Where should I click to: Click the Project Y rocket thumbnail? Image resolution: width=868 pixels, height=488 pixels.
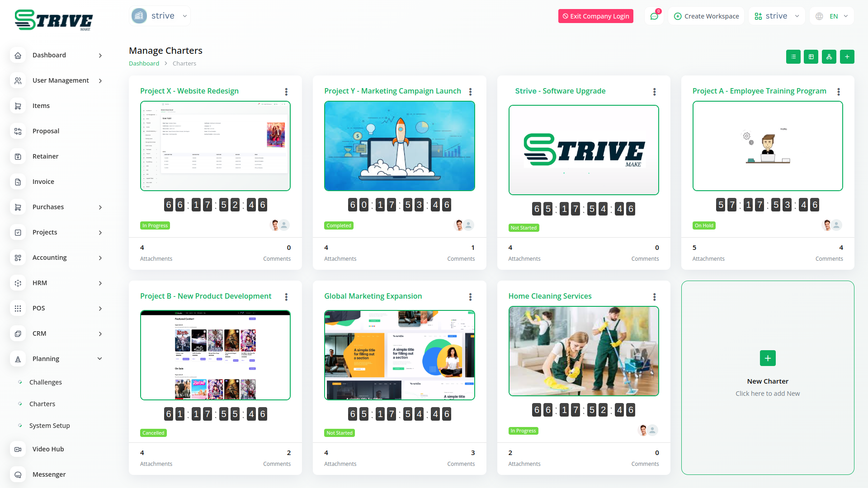click(399, 146)
